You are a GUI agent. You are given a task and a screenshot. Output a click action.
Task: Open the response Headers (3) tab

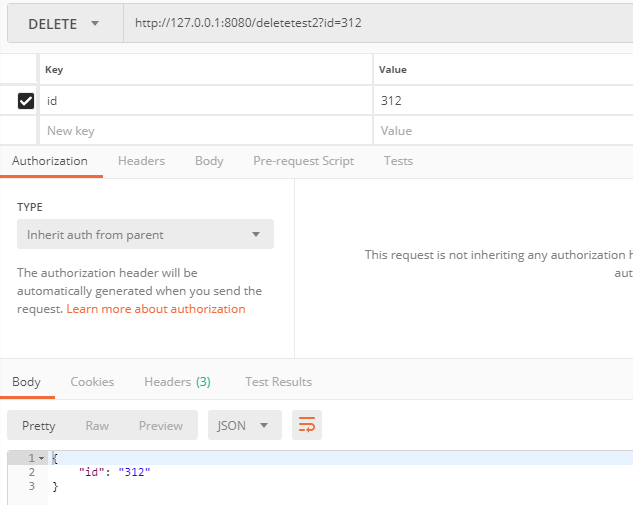point(177,382)
